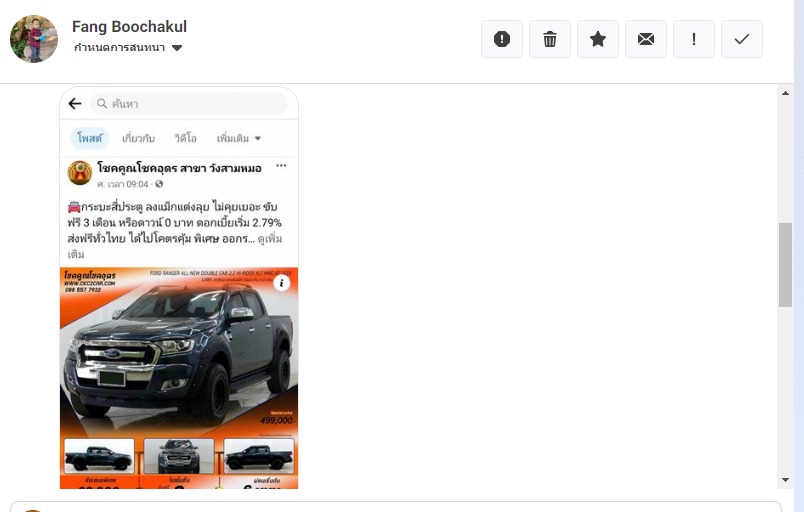Click the back arrow in shared screenshot
Screen dimensions: 804x512
pos(75,104)
